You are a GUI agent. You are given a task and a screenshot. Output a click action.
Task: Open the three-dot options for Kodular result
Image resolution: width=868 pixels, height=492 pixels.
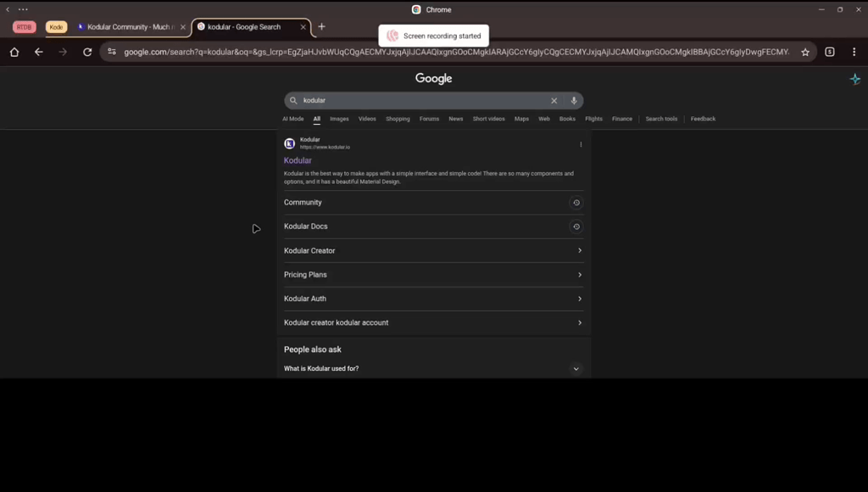click(581, 144)
